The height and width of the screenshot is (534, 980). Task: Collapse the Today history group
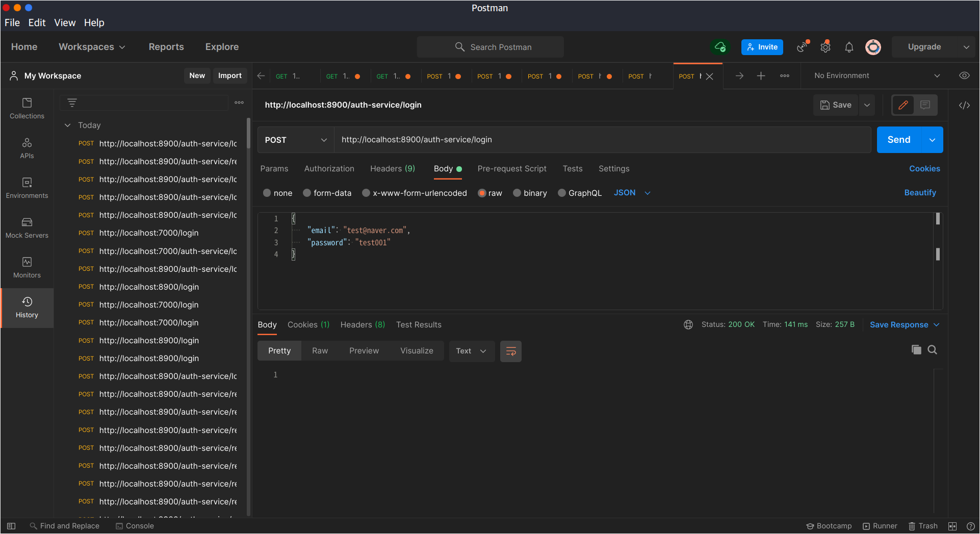(x=67, y=125)
